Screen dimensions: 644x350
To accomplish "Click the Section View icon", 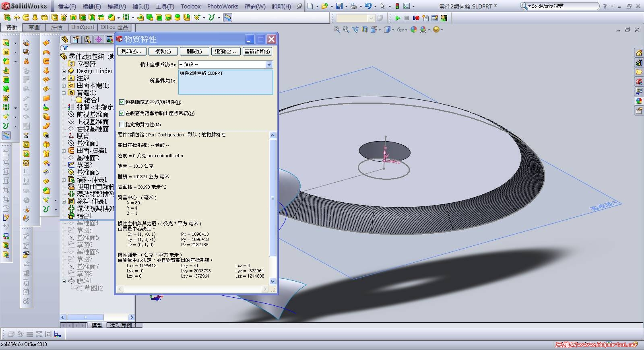I will click(364, 29).
